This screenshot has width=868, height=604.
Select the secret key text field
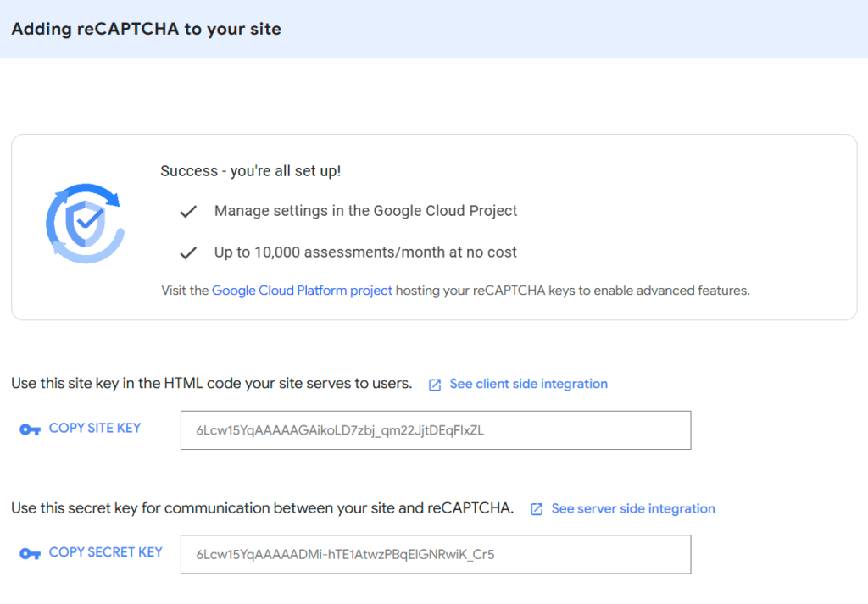(x=436, y=554)
